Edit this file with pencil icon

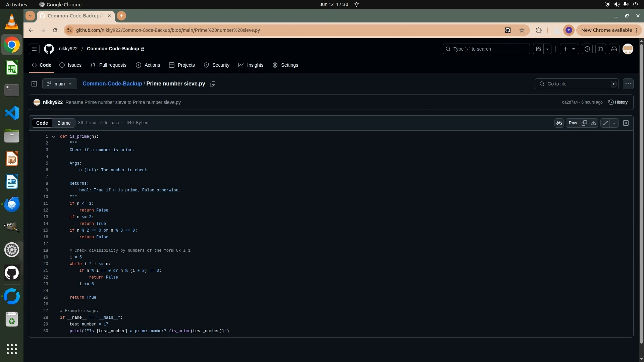(x=605, y=123)
